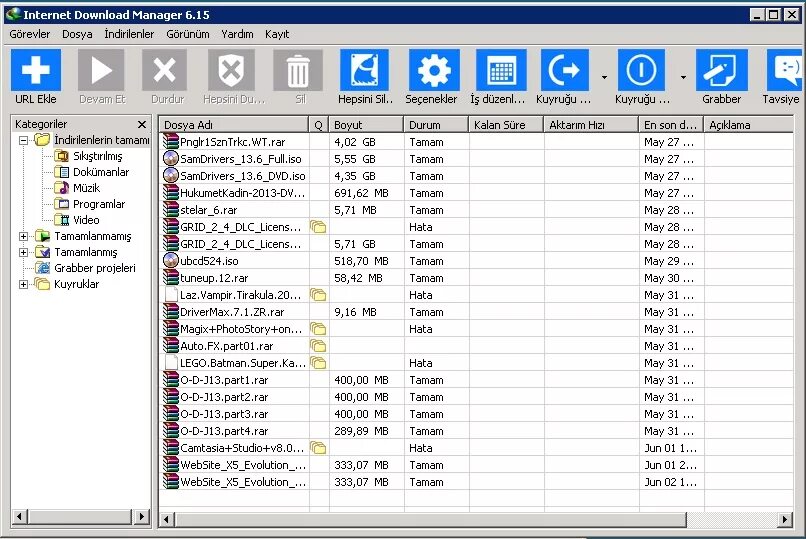Open dropdown arrow next to Kuyruğu başlat
The height and width of the screenshot is (539, 806).
pyautogui.click(x=604, y=77)
